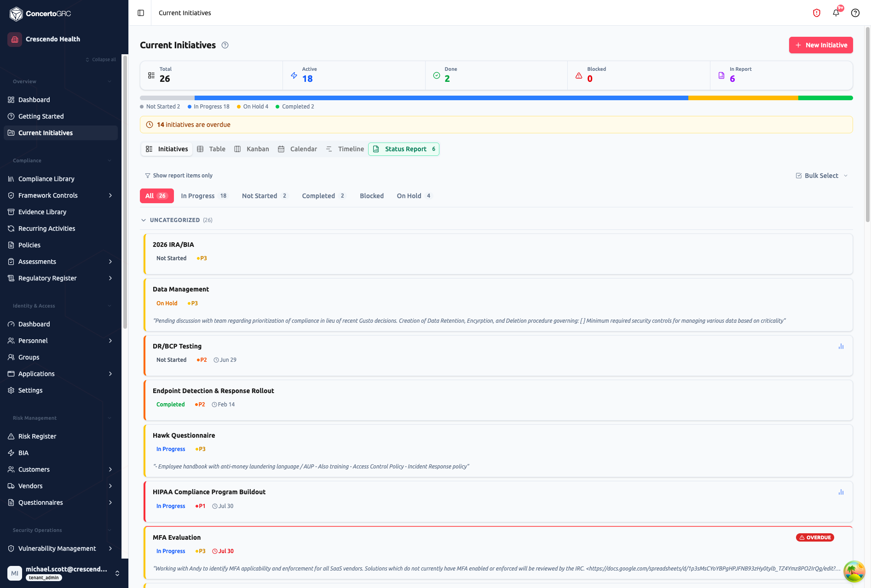Open Getting Started in sidebar
The height and width of the screenshot is (588, 871).
coord(61,116)
